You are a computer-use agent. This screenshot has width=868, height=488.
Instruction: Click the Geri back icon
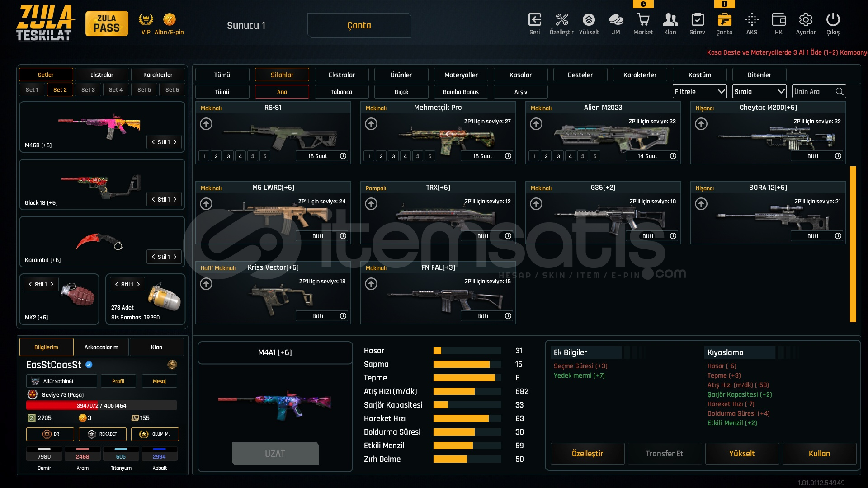coord(534,20)
